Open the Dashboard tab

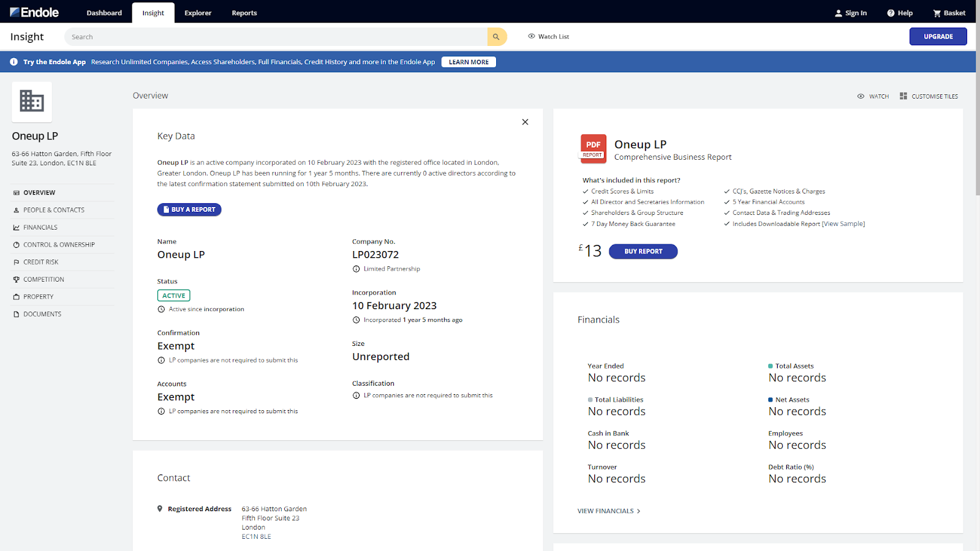[104, 13]
